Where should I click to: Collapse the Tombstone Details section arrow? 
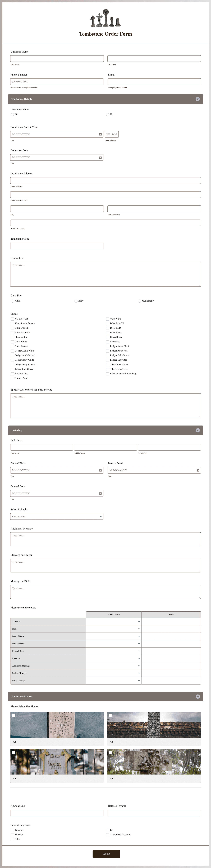pyautogui.click(x=198, y=99)
